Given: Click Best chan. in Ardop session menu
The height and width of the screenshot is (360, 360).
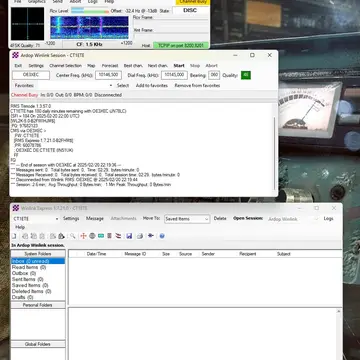Looking at the screenshot, I should coord(133,66).
